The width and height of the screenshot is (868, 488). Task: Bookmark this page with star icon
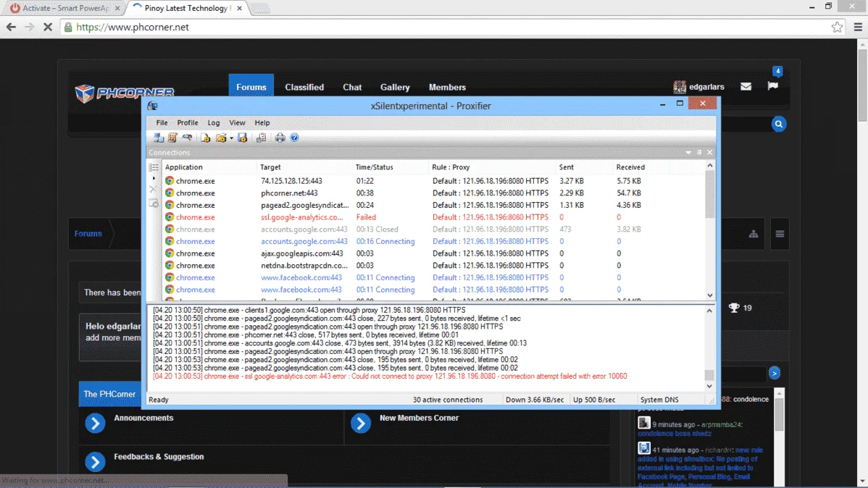[836, 27]
